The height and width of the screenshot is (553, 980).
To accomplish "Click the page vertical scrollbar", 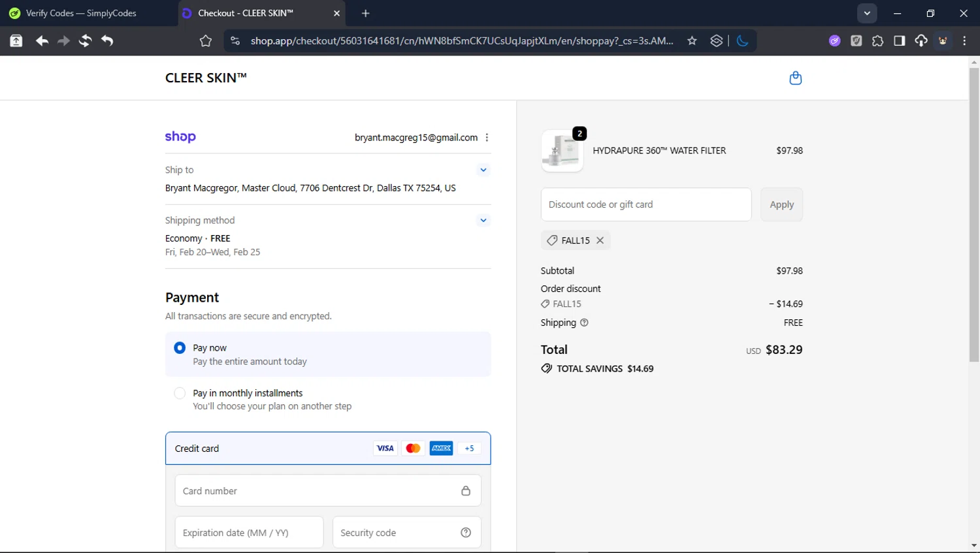I will [974, 215].
